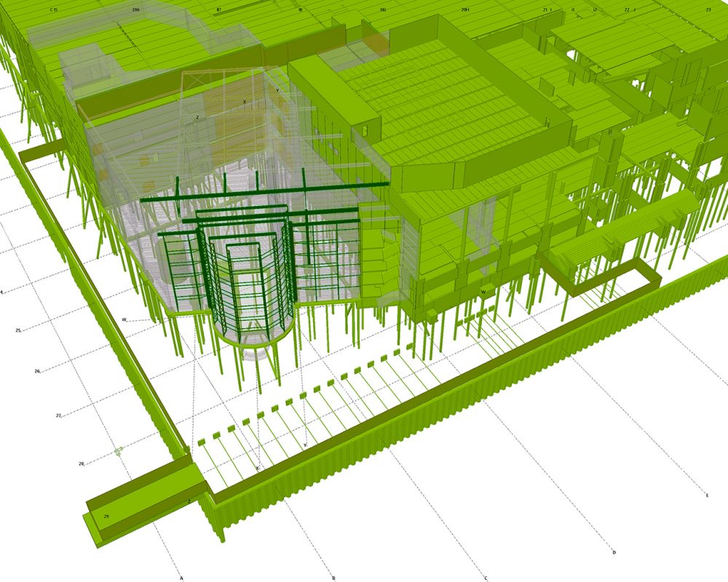The width and height of the screenshot is (728, 582).
Task: Click the 29 label on protruding slab
Action: tap(106, 516)
